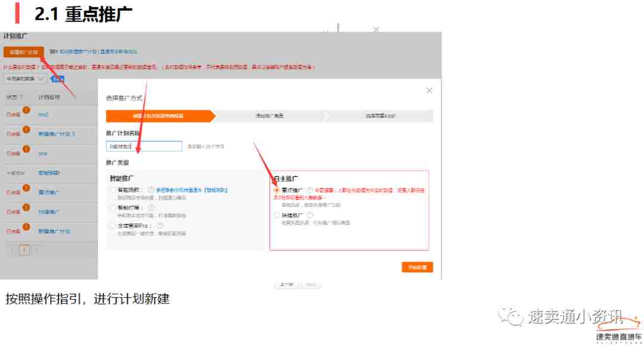Viewport: 644px width, 345px height.
Task: Close the 选择推广方式 dialog
Action: coord(429,91)
